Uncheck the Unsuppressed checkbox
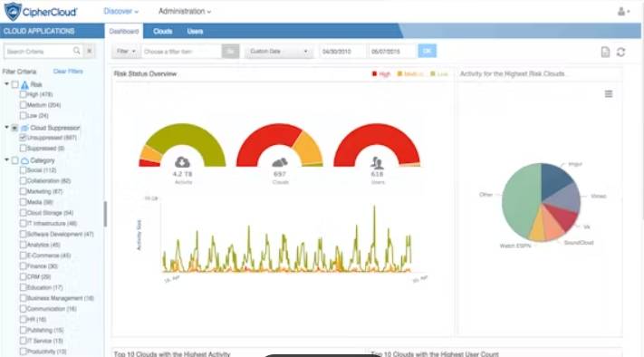 tap(23, 137)
